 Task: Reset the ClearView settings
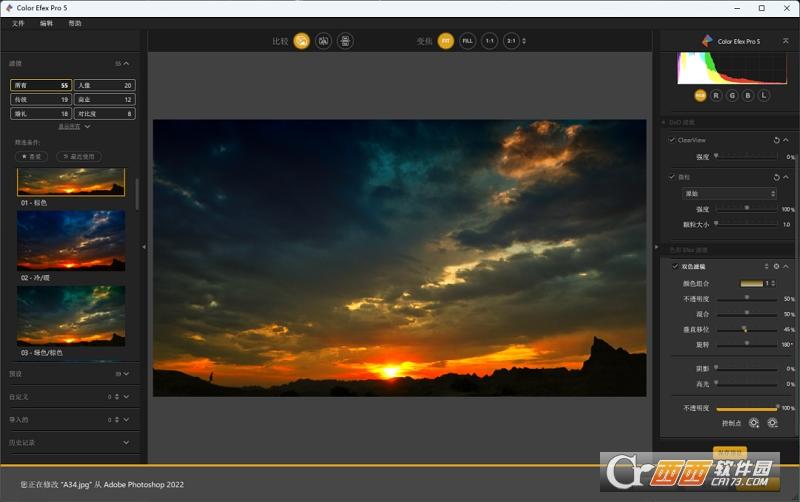coord(776,140)
